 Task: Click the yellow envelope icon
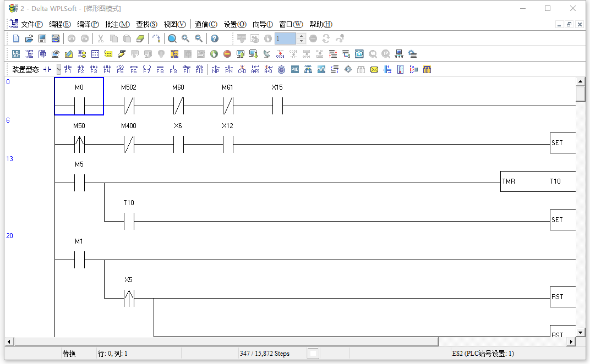pyautogui.click(x=374, y=70)
